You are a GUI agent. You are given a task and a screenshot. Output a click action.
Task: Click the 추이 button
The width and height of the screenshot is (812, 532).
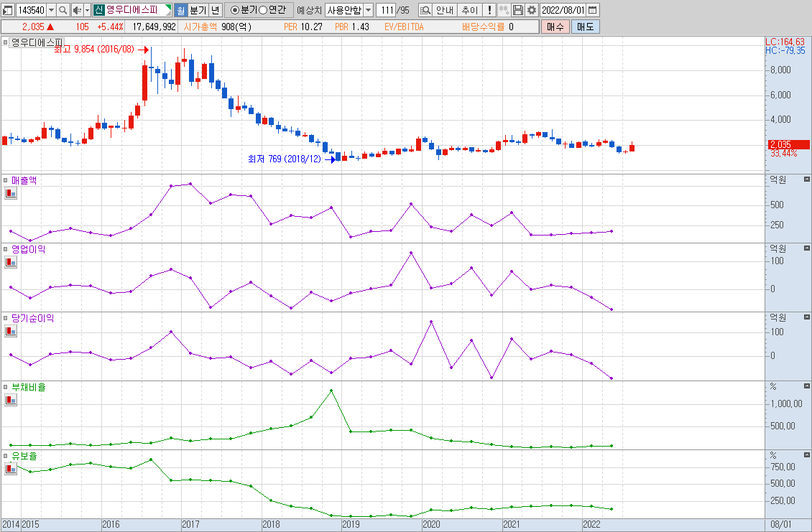coord(470,10)
